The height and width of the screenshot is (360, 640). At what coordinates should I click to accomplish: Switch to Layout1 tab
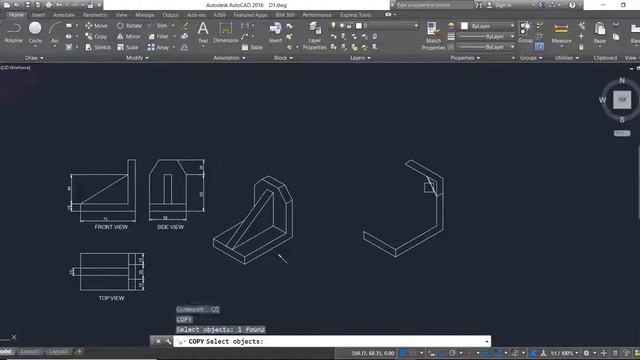tap(30, 351)
